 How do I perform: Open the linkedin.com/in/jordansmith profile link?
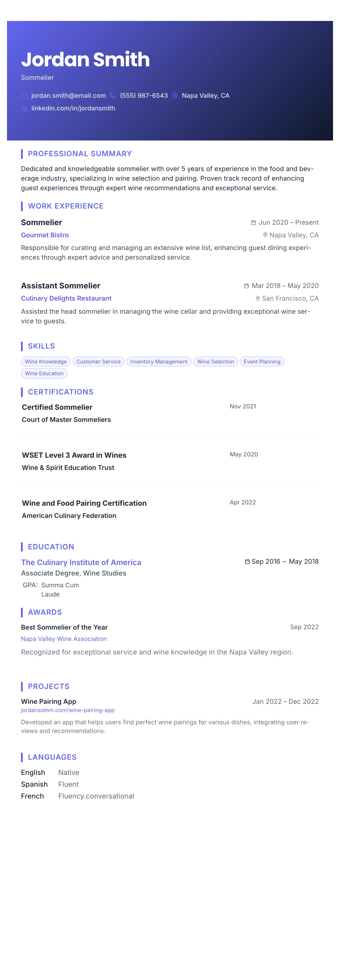coord(73,108)
